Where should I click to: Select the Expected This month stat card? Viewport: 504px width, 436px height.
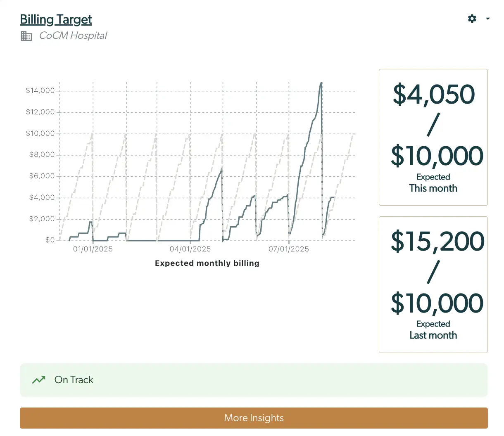point(433,137)
